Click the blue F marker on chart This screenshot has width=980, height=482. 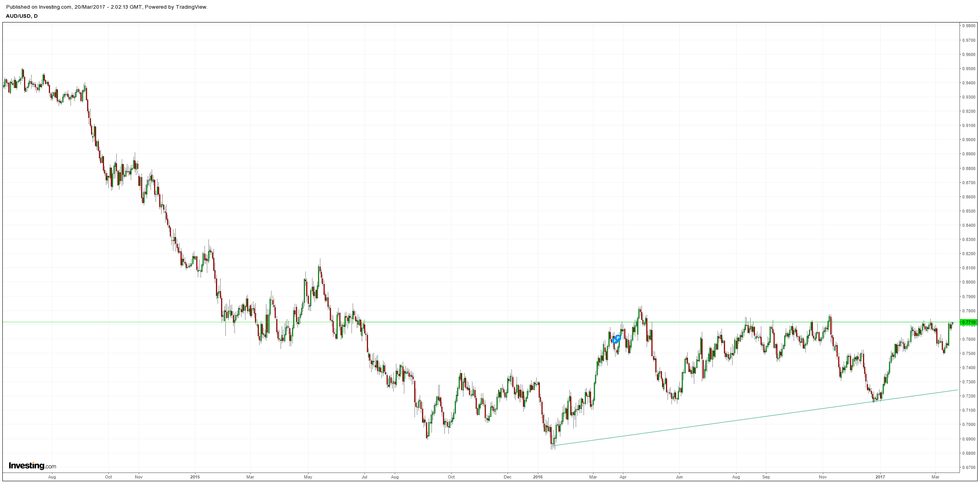tap(615, 341)
